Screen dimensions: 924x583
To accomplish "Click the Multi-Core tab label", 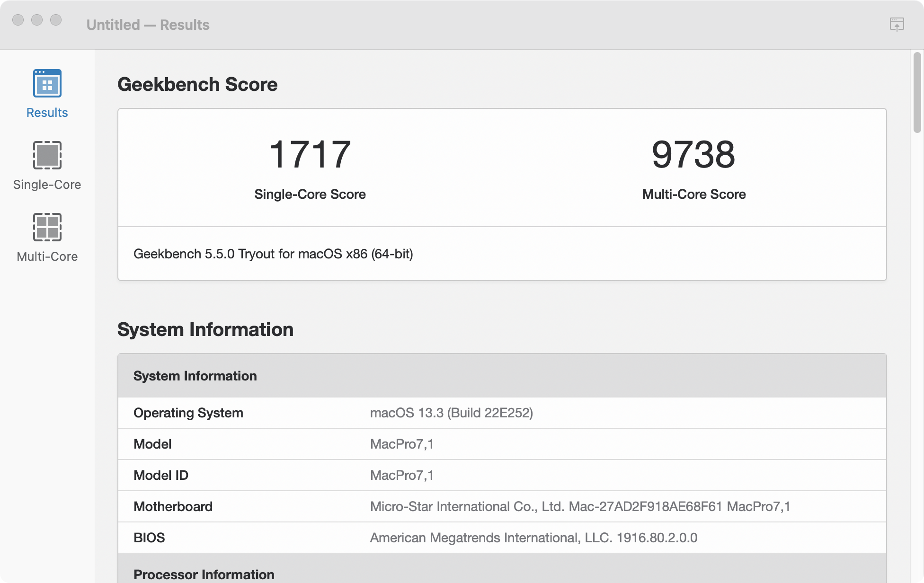I will (47, 256).
